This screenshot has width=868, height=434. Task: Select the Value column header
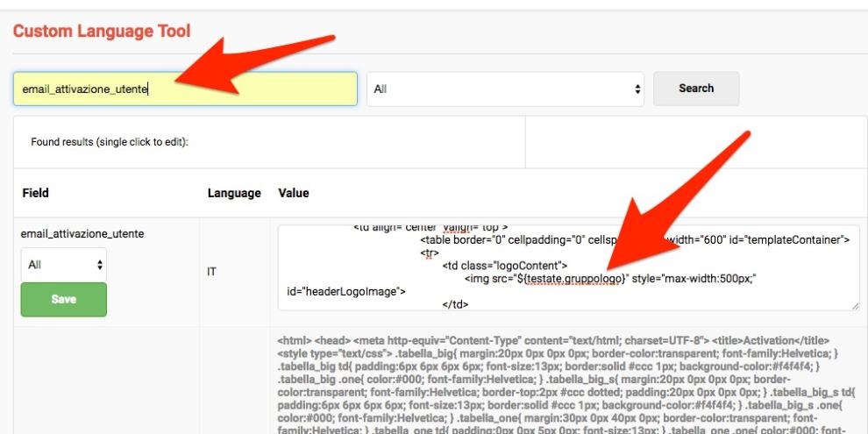293,192
